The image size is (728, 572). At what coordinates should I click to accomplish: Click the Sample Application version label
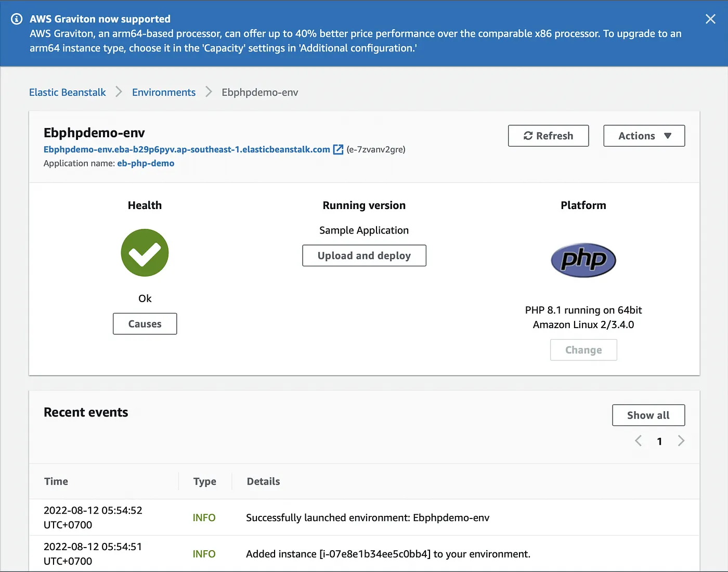(364, 230)
